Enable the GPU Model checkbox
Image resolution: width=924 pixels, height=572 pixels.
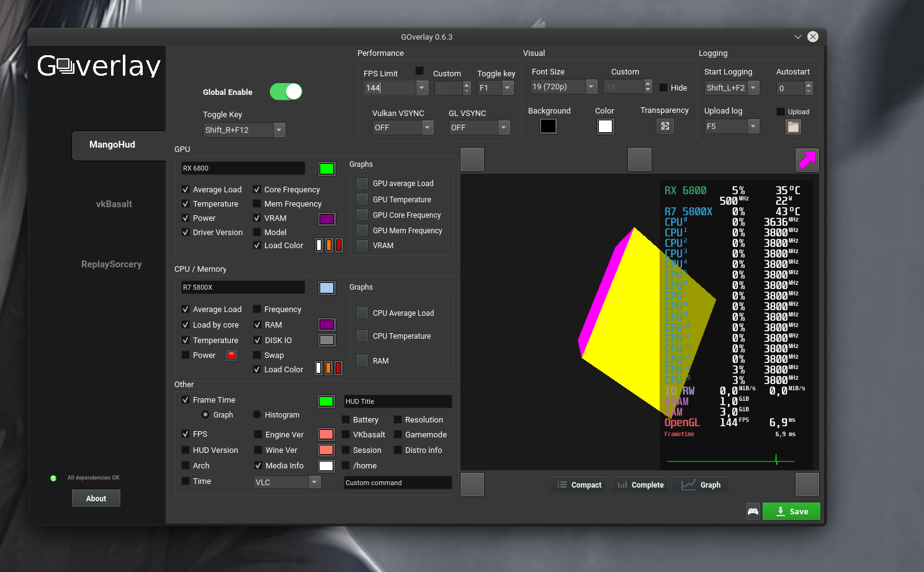click(257, 232)
